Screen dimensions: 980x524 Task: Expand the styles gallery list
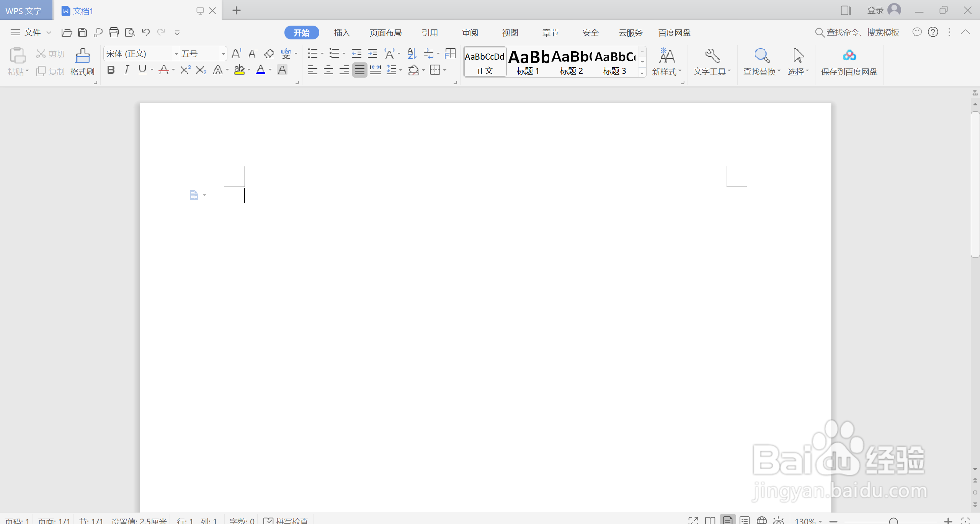point(642,73)
